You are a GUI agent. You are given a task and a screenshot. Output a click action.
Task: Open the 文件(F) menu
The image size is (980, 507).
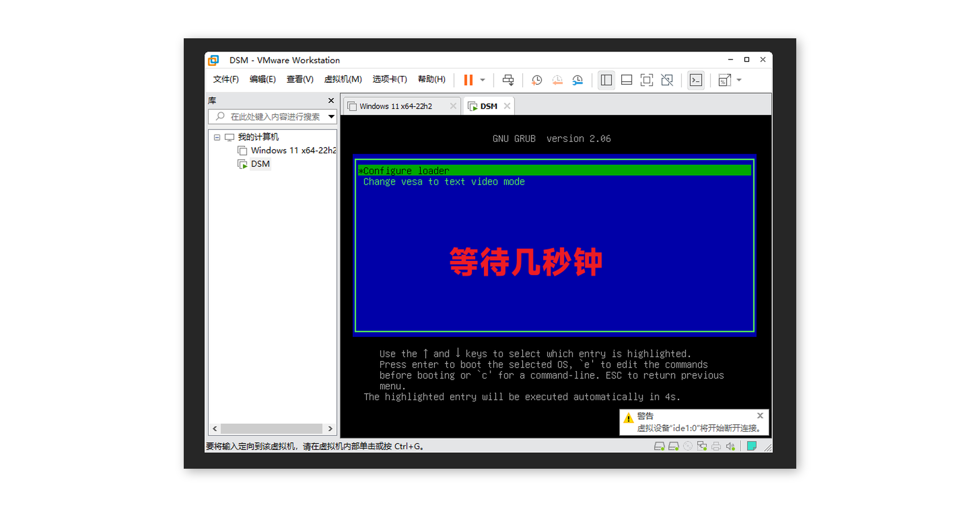click(x=226, y=79)
